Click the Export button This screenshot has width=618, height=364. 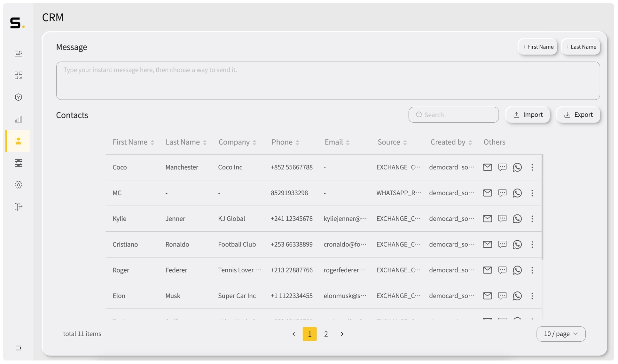[578, 114]
